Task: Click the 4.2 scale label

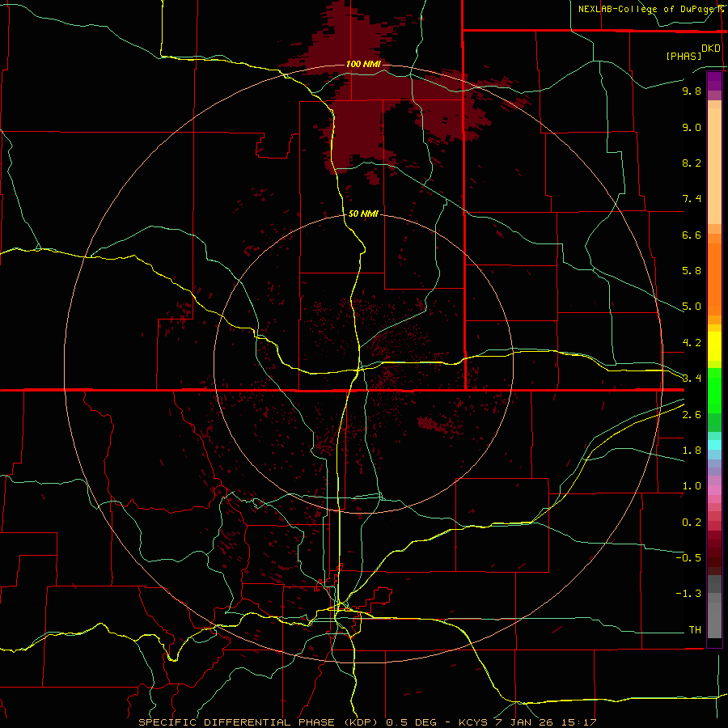Action: (692, 343)
